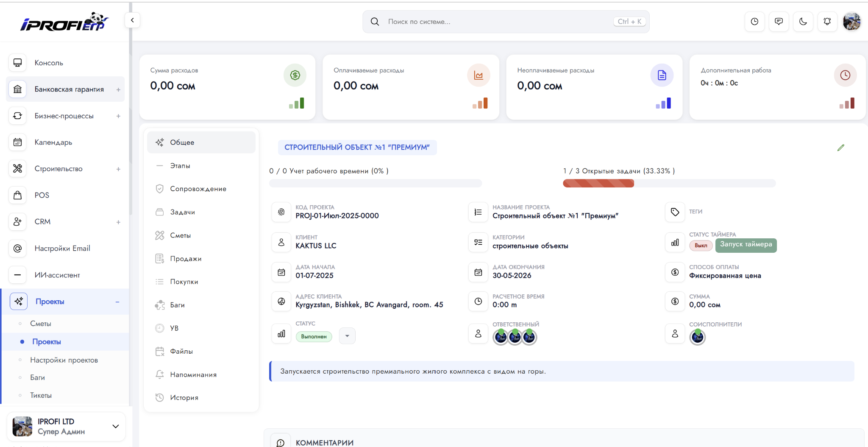Select the Покупки tab

201,282
